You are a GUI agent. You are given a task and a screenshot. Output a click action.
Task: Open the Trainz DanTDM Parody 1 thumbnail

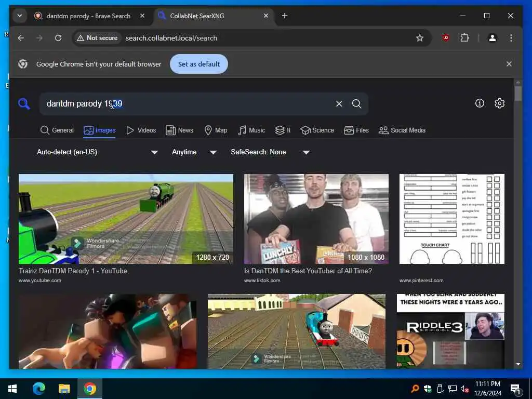(x=126, y=219)
